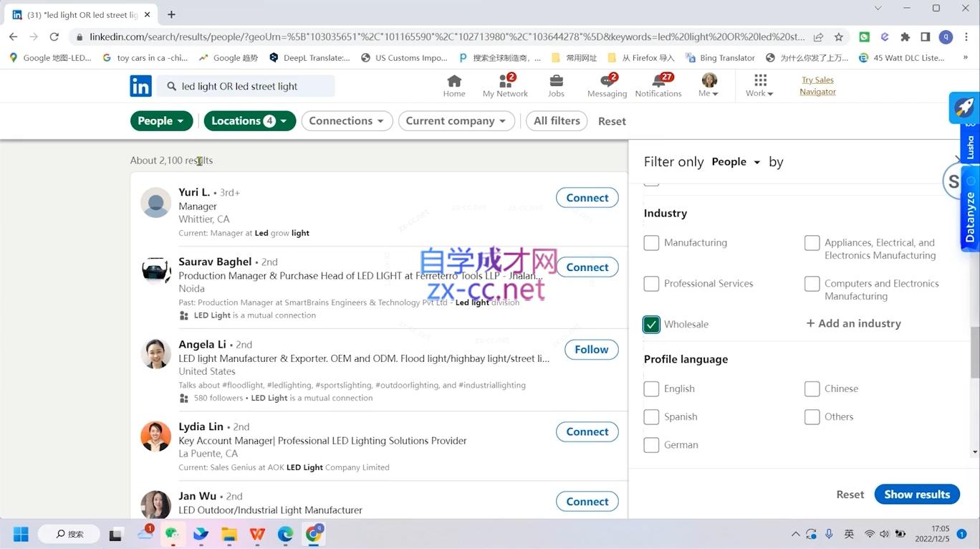Expand the Locations filter dropdown
Viewport: 980px width, 549px height.
[x=249, y=120]
